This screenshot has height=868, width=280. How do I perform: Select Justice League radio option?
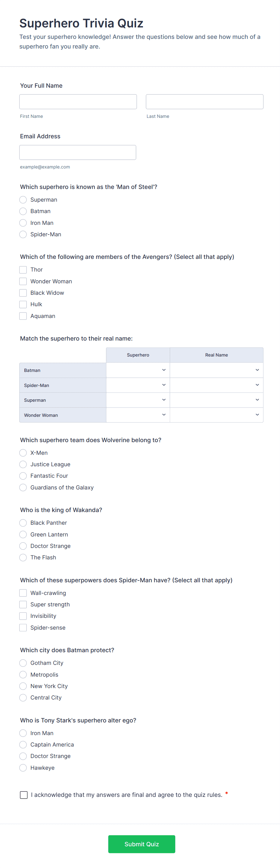click(x=23, y=464)
